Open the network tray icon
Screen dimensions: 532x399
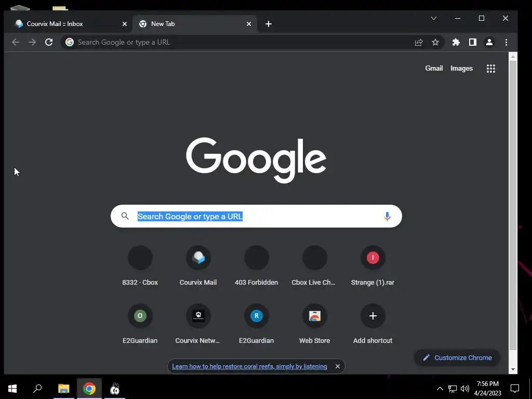[453, 389]
